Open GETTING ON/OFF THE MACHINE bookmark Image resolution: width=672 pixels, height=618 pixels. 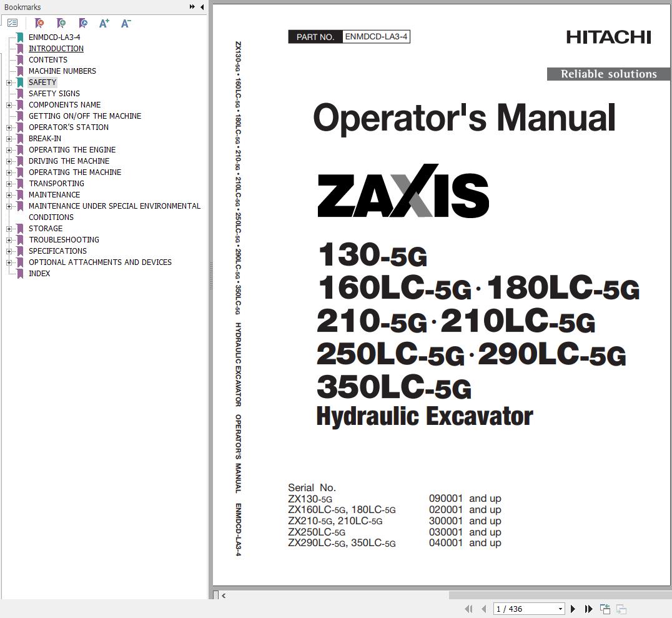[85, 116]
